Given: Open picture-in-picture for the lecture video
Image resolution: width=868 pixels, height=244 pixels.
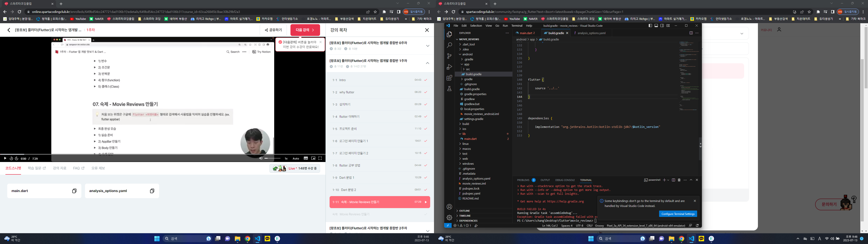Looking at the screenshot, I should (x=313, y=158).
